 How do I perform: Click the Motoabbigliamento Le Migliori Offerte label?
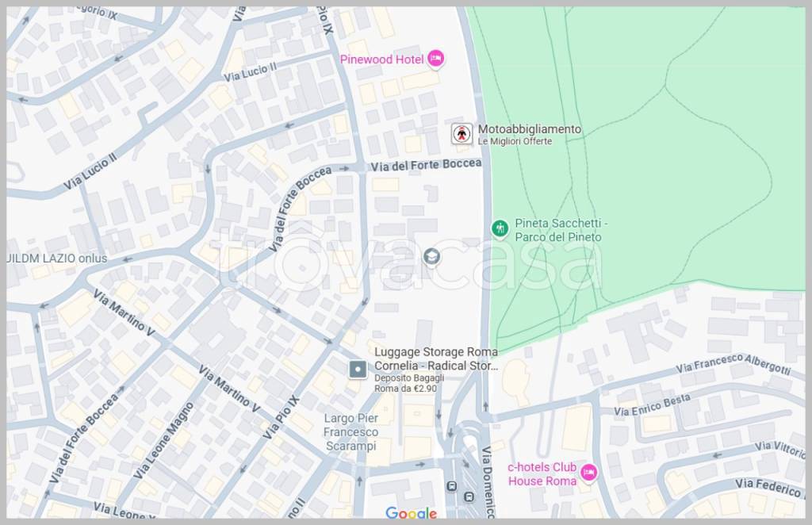tap(529, 134)
